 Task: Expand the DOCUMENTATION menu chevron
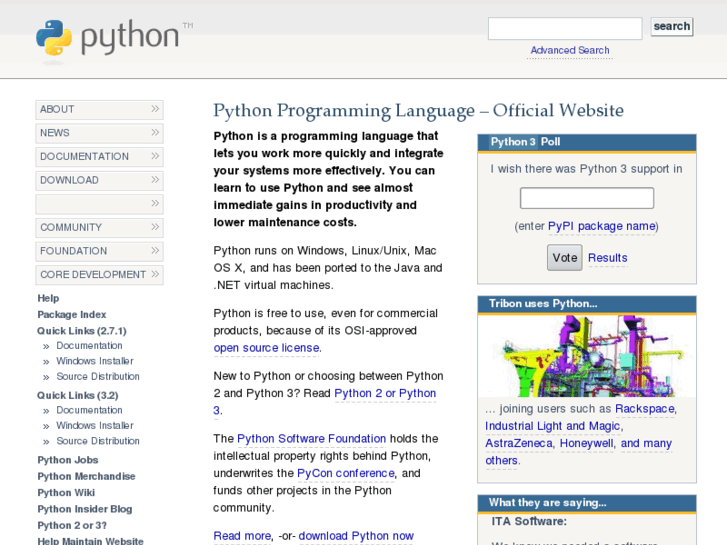(x=155, y=156)
